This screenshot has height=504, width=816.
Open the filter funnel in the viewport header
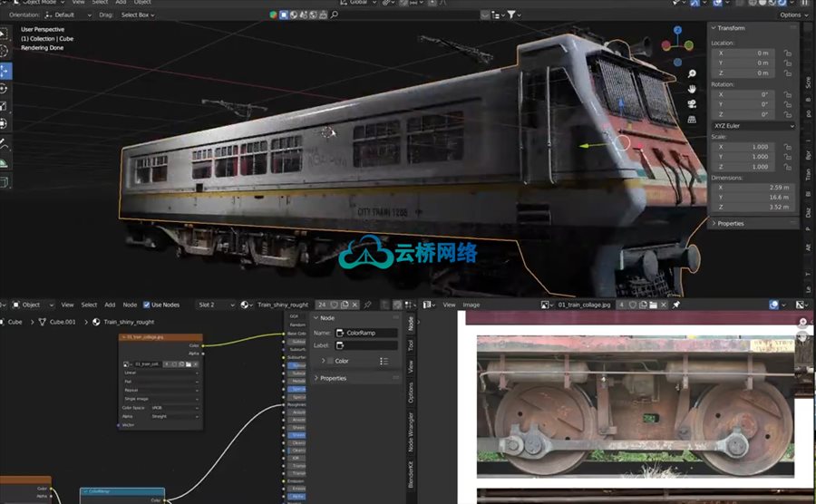click(511, 15)
